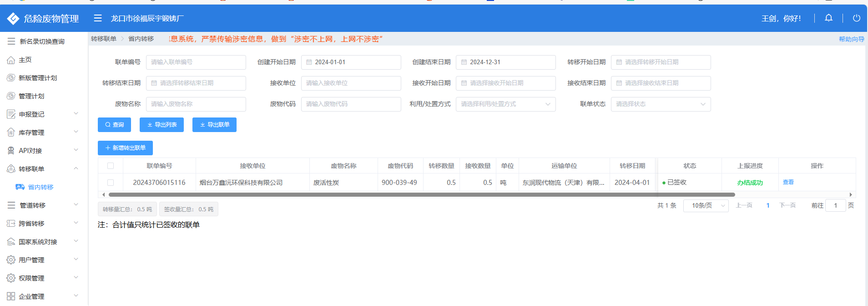Check the row checkbox for 20243706015116
The width and height of the screenshot is (868, 306).
pos(111,183)
